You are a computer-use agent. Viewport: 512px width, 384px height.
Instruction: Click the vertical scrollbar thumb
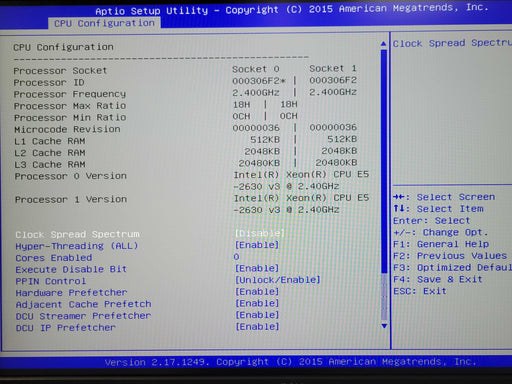(384, 162)
